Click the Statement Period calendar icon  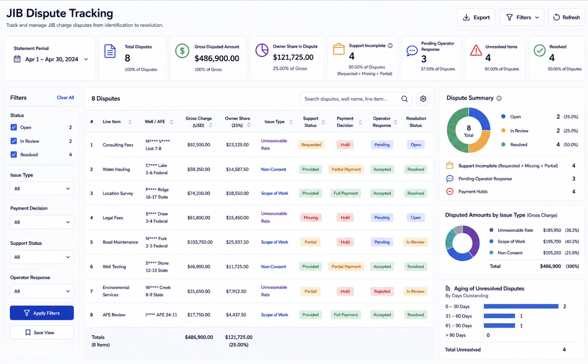pos(17,59)
